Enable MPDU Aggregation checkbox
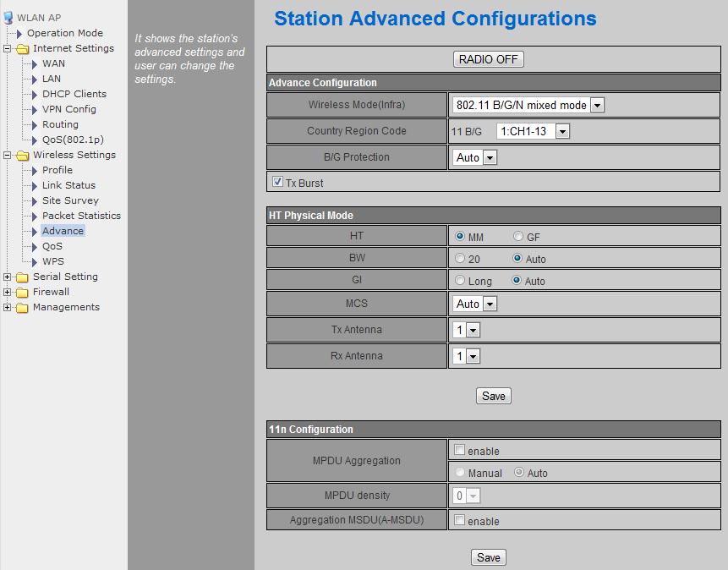The height and width of the screenshot is (570, 728). [x=459, y=449]
